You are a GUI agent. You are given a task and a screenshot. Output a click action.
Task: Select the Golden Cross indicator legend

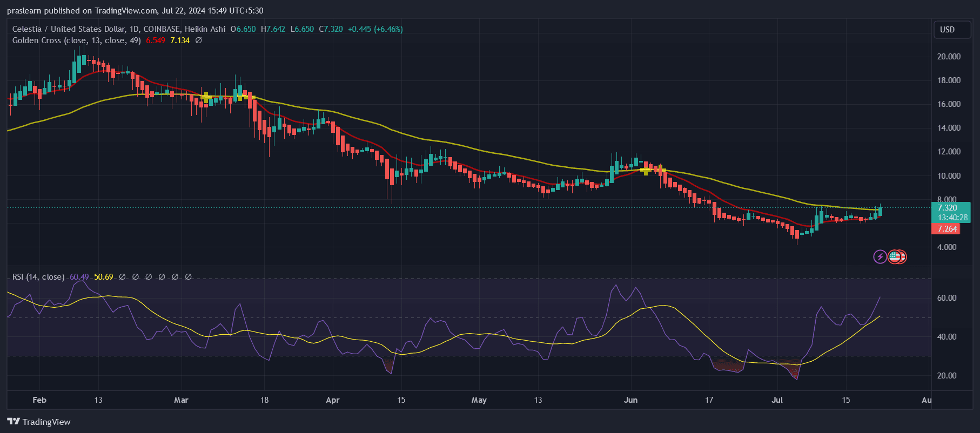pos(76,40)
